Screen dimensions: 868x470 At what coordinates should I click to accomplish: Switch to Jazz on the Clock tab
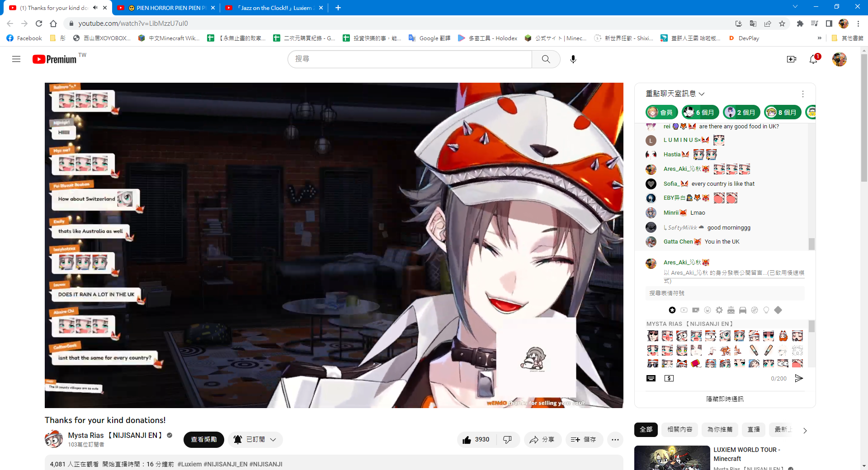(x=274, y=8)
